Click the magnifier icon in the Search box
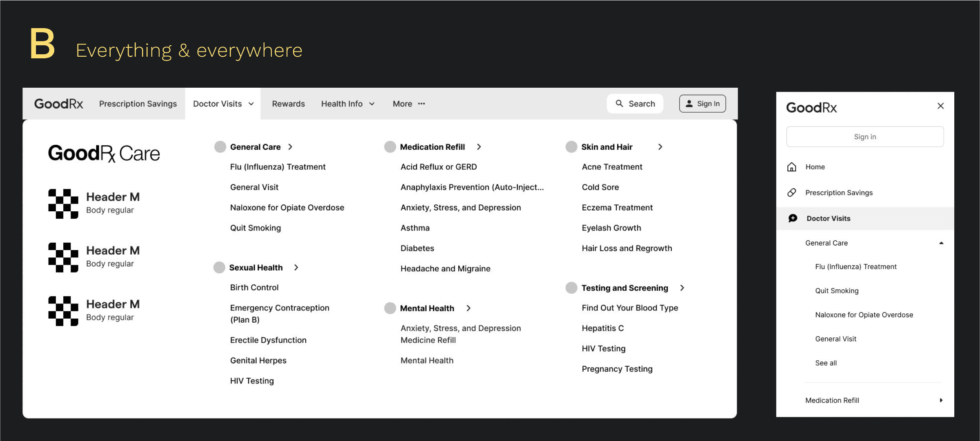The height and width of the screenshot is (441, 980). tap(619, 104)
